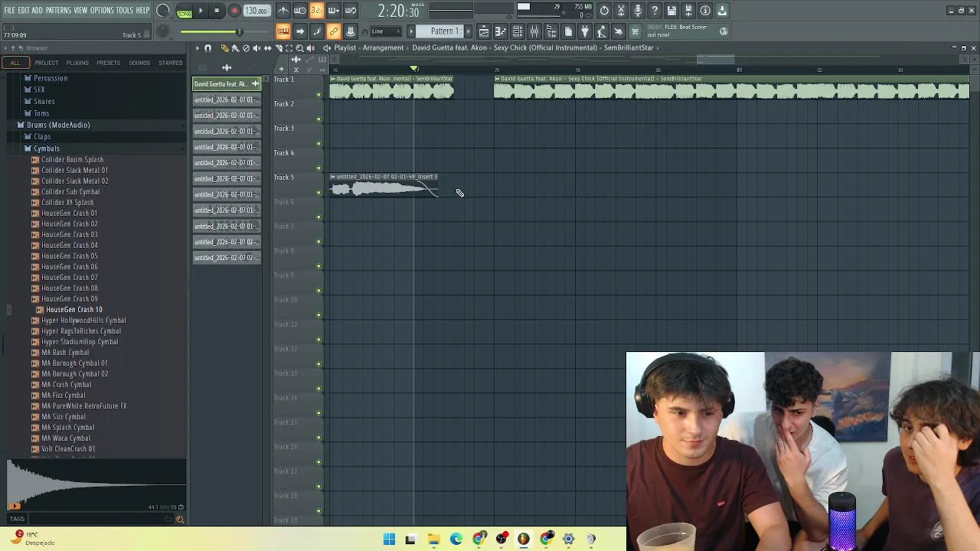Toggle Song/Pattern mode button

point(184,11)
